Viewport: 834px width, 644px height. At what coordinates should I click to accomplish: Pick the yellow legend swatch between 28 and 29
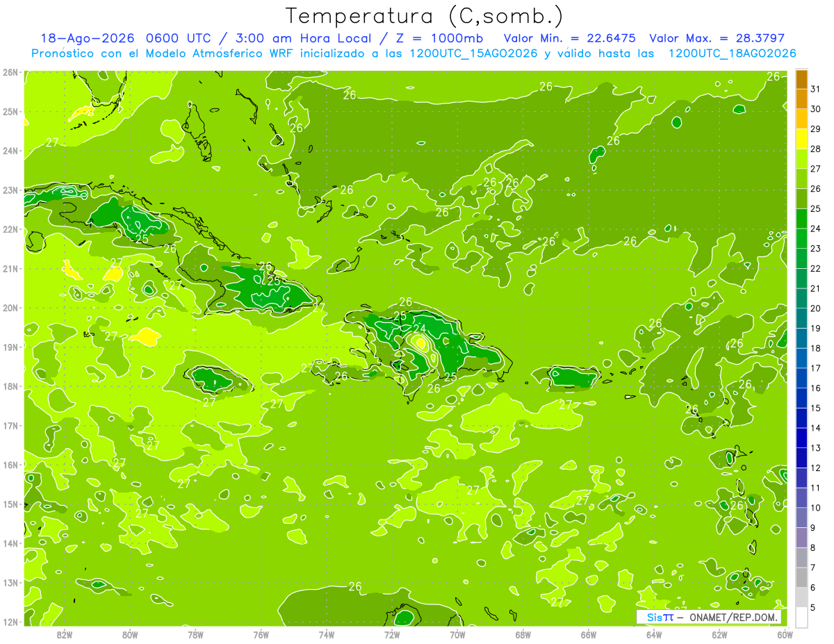pyautogui.click(x=801, y=139)
